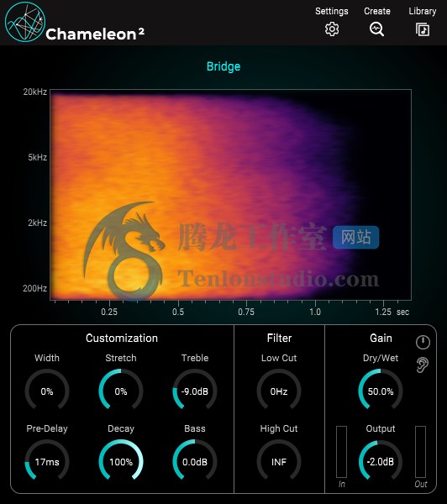The height and width of the screenshot is (504, 447).
Task: Click the Out level meter
Action: pyautogui.click(x=420, y=452)
